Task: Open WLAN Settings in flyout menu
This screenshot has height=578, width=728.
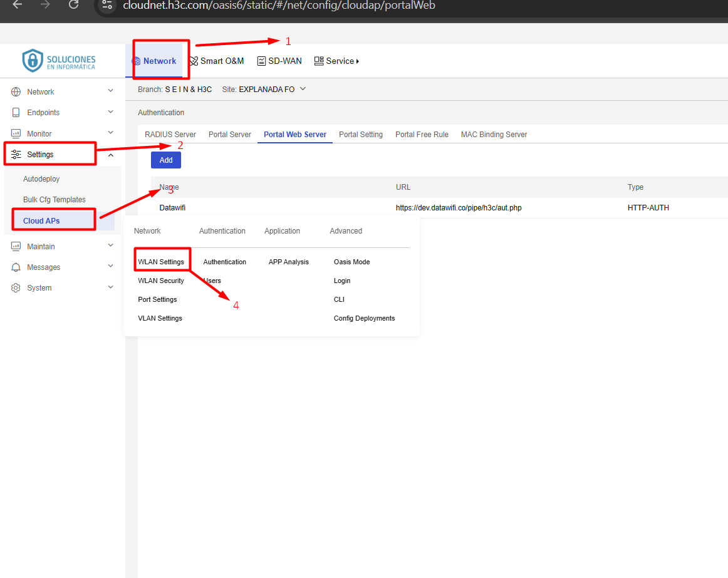Action: point(160,262)
